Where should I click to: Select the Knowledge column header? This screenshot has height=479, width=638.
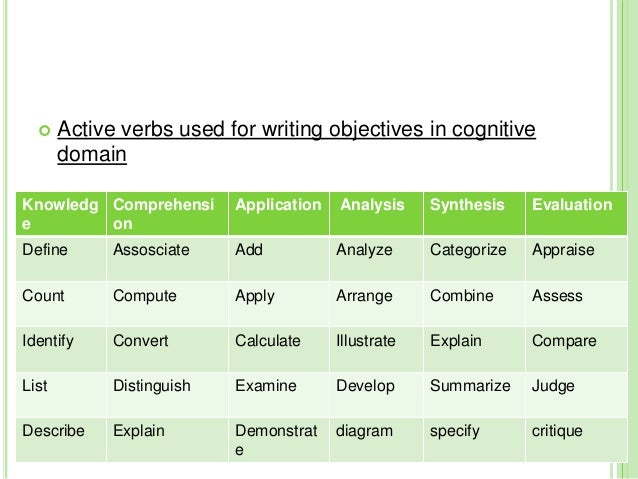click(61, 214)
